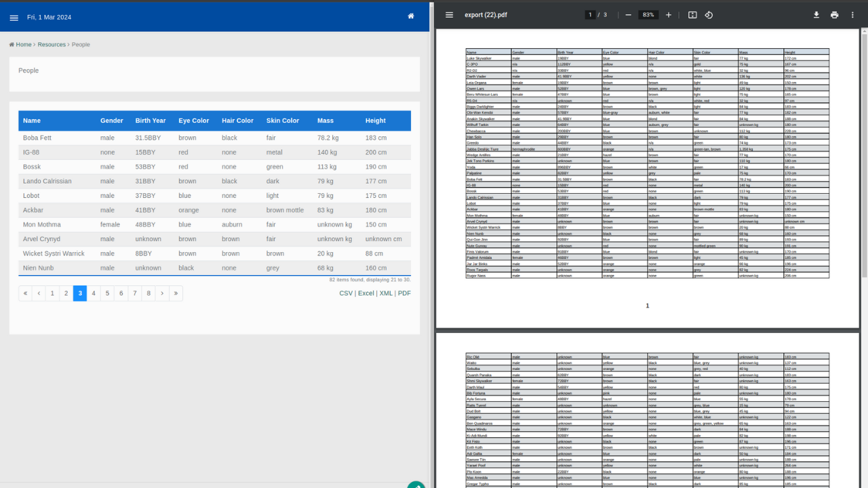Go to the last page of results
This screenshot has width=868, height=488.
(x=176, y=293)
